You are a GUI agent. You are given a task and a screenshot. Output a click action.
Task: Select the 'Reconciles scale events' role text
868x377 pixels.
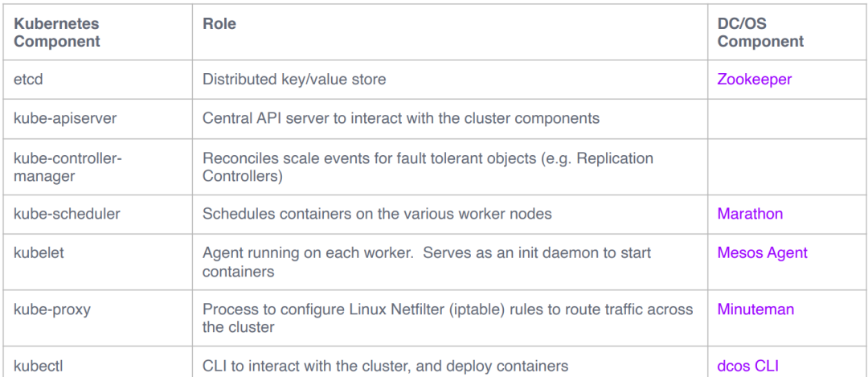point(428,166)
